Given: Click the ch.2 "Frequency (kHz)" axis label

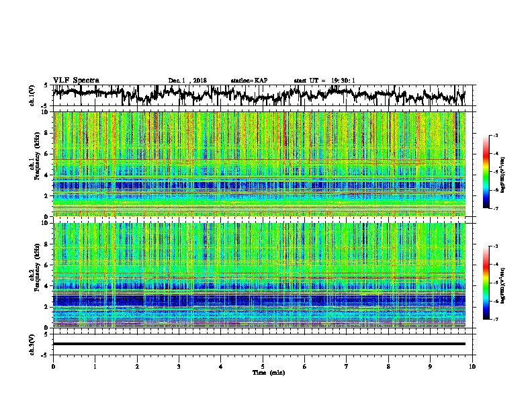Looking at the screenshot, I should pyautogui.click(x=37, y=267).
